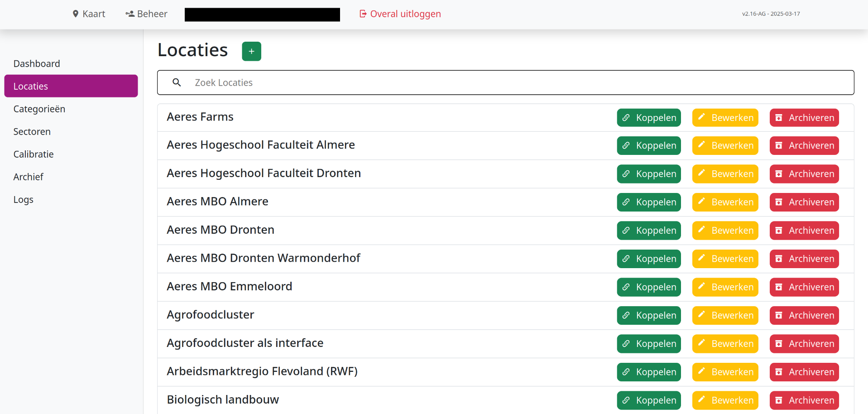Archive Aeres MBO Dronten Warmonderhof

click(x=804, y=259)
